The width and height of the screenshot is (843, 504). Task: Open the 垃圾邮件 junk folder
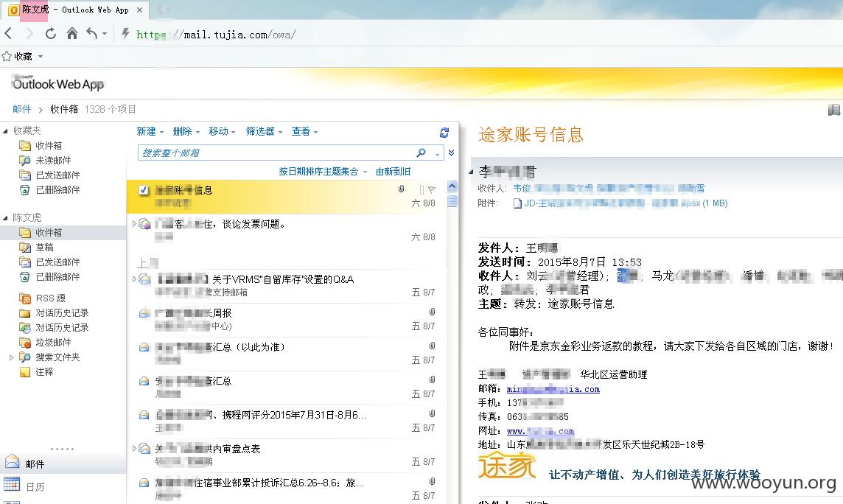tap(53, 343)
